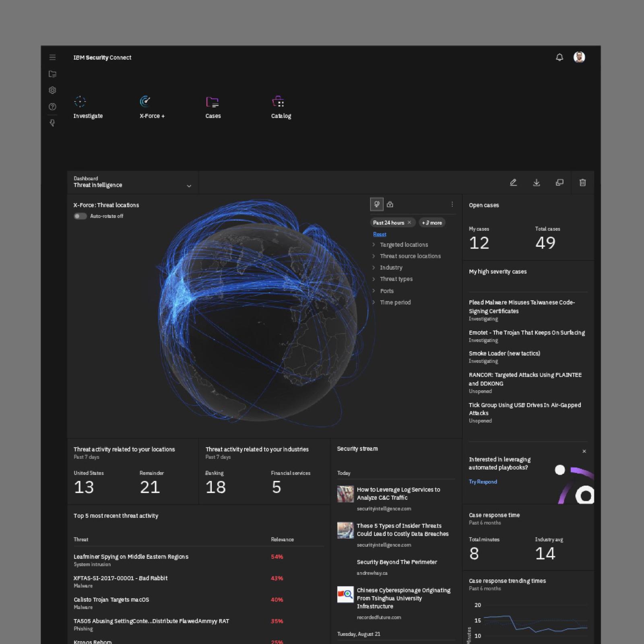Screen dimensions: 644x644
Task: Click United States threat count 13
Action: pos(84,487)
